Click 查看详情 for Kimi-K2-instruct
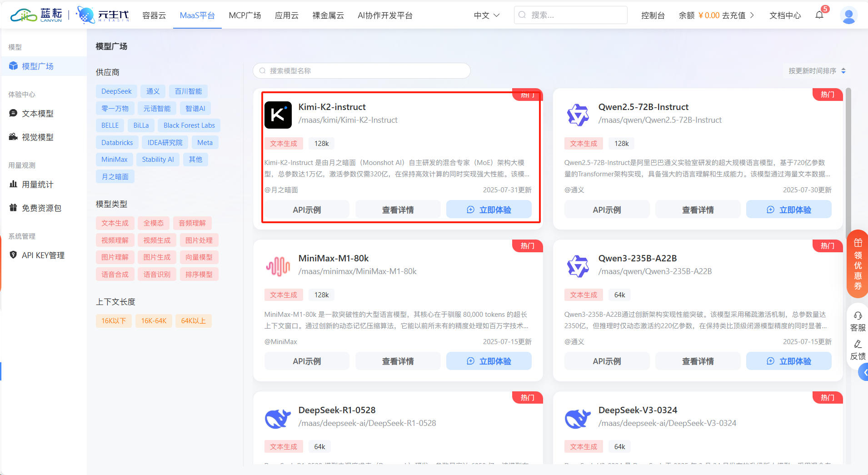Viewport: 868px width, 475px height. point(398,210)
